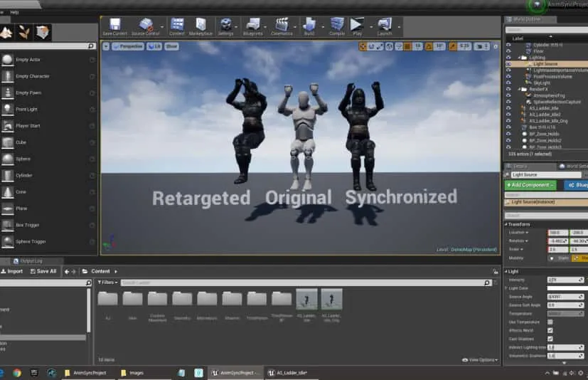Open the Content browser toolbar icon
The width and height of the screenshot is (588, 380).
(x=176, y=26)
